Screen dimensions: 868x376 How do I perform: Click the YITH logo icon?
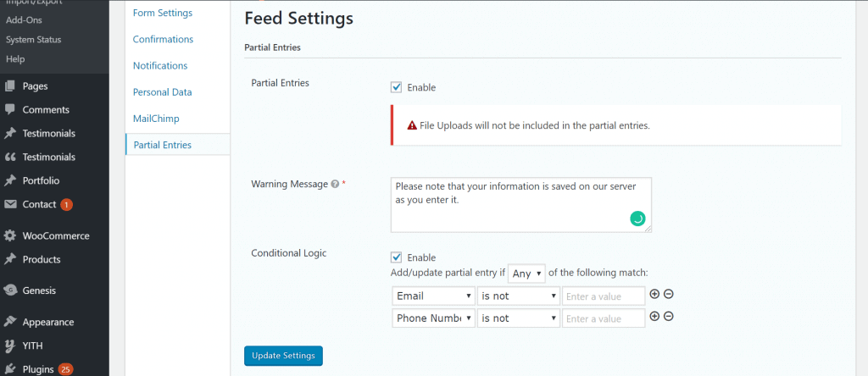(10, 346)
